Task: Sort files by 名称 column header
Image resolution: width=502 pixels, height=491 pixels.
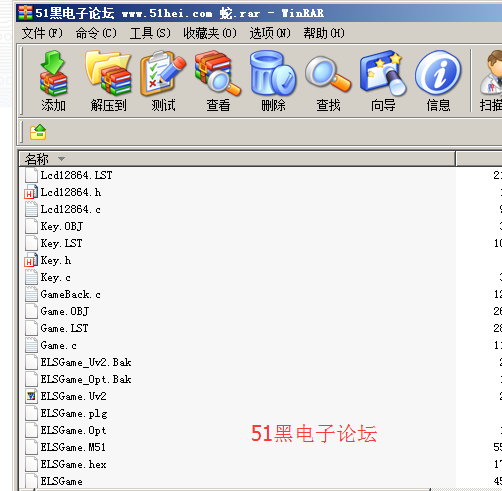Action: coord(237,159)
